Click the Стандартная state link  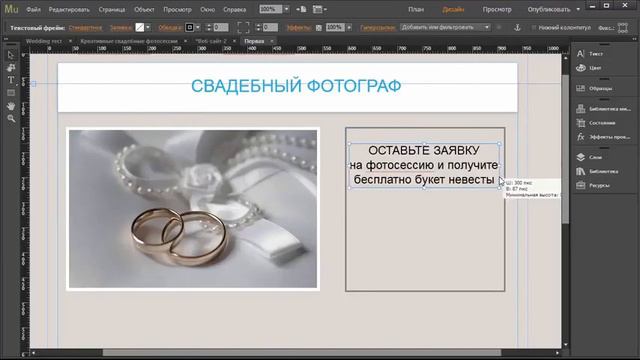point(85,28)
